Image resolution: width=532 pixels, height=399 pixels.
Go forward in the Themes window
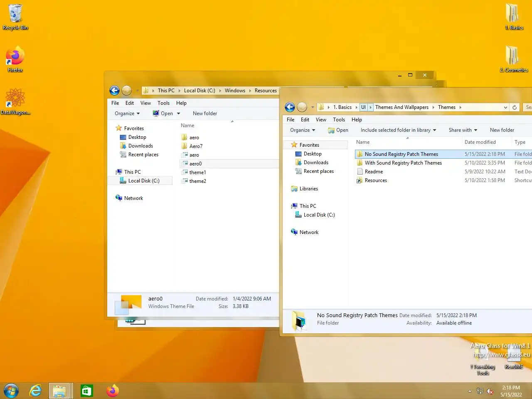(302, 107)
